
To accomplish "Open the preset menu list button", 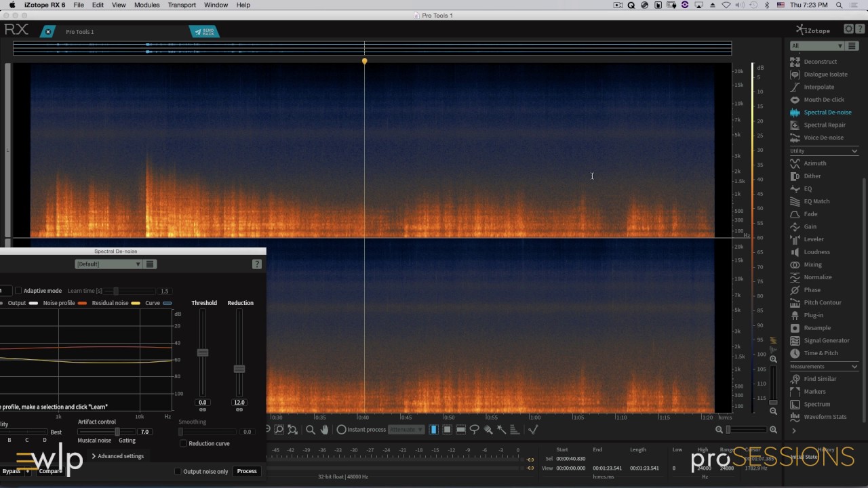I will click(x=151, y=264).
